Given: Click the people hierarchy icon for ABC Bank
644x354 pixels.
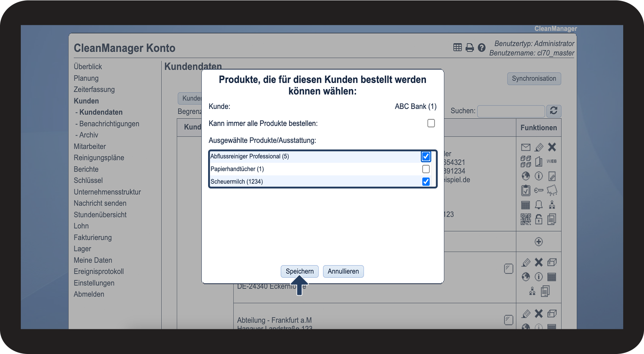Looking at the screenshot, I should pos(552,205).
